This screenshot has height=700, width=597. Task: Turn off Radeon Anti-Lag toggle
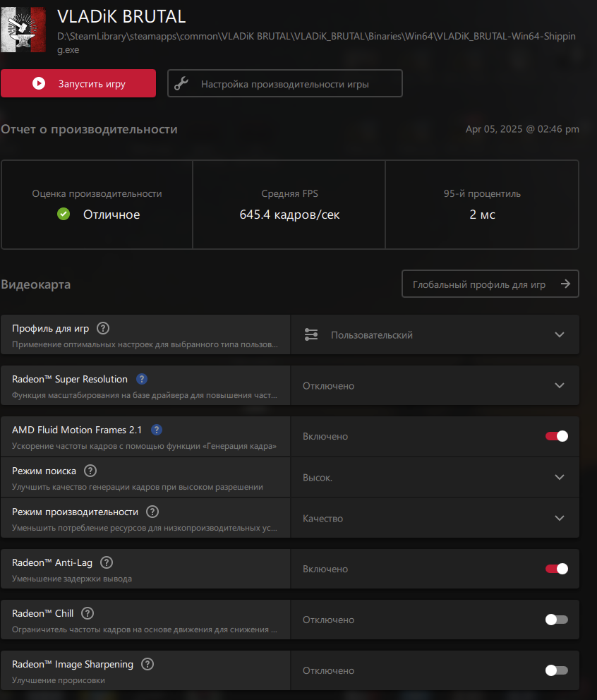tap(556, 569)
